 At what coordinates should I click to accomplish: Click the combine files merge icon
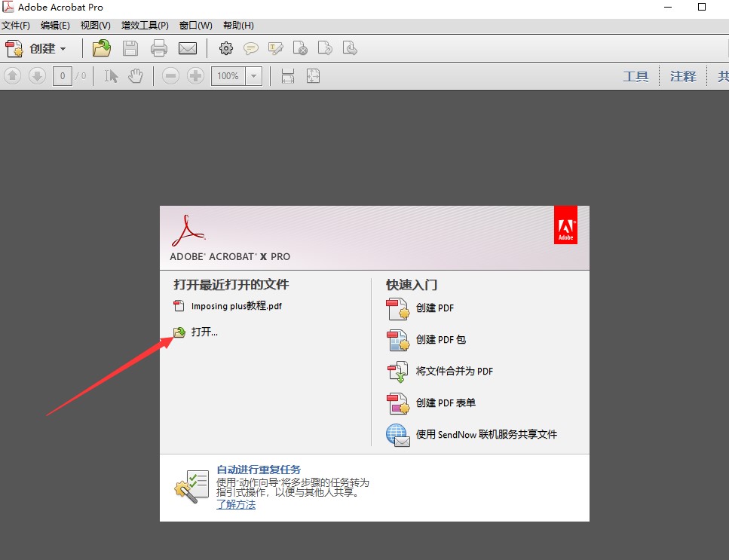[397, 372]
